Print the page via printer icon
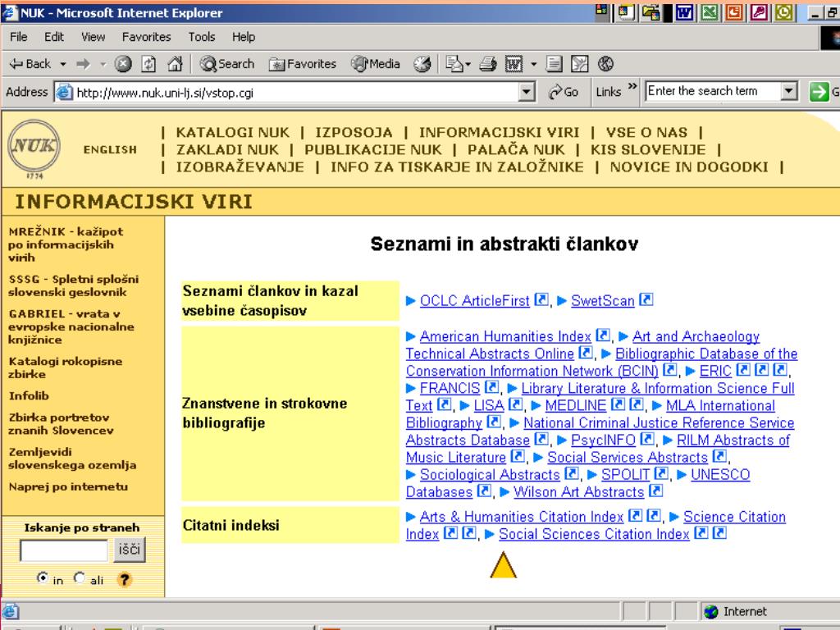Screen dimensions: 840x630 (x=487, y=64)
